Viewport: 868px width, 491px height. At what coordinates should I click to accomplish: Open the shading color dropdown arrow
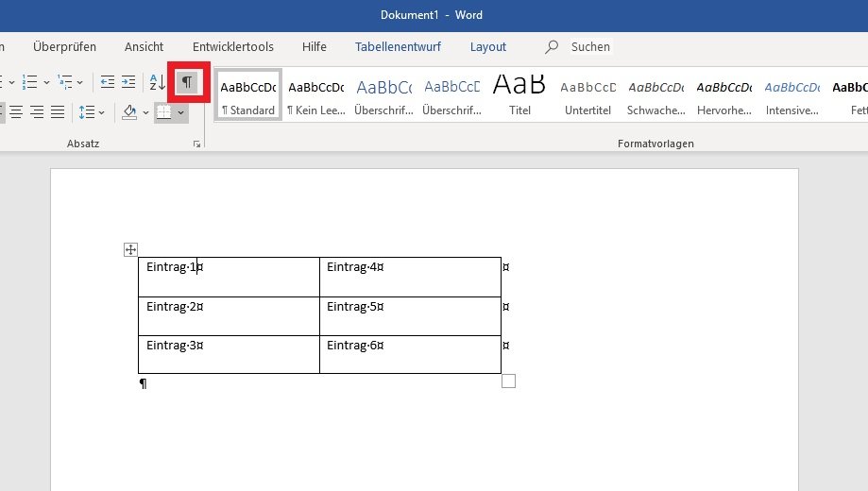point(145,112)
